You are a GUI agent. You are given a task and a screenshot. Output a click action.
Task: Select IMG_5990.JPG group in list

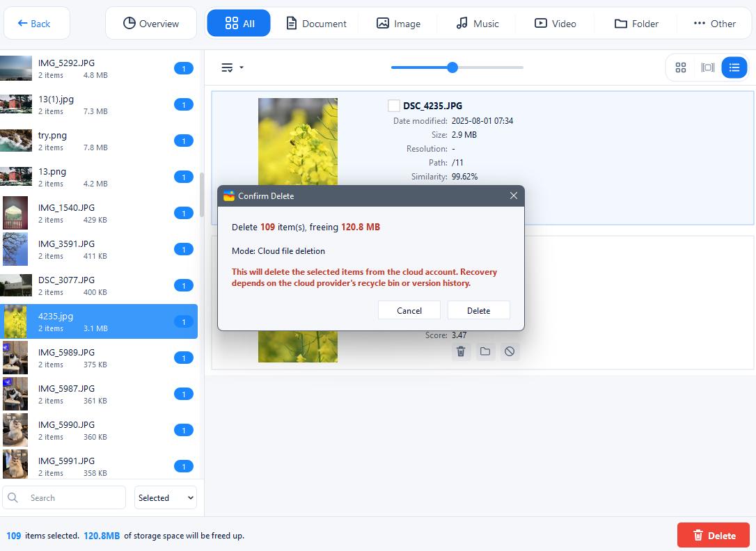(99, 430)
